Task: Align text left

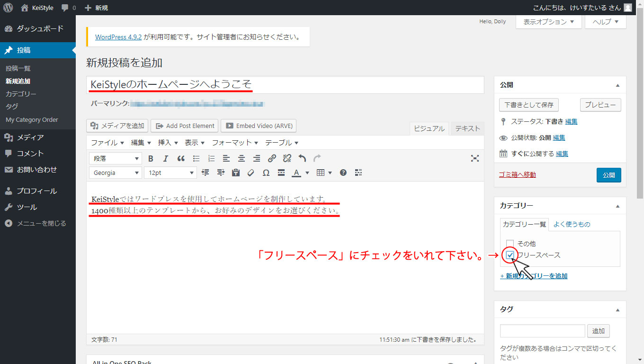Action: pyautogui.click(x=226, y=159)
